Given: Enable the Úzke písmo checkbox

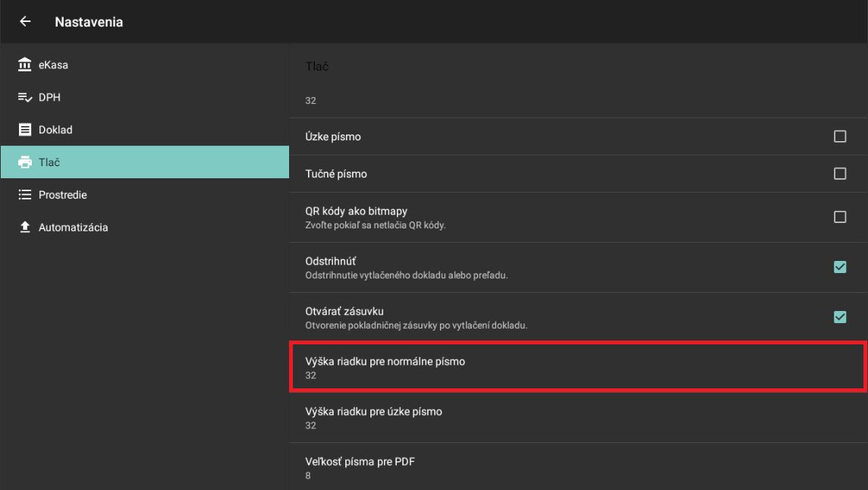Looking at the screenshot, I should 840,137.
